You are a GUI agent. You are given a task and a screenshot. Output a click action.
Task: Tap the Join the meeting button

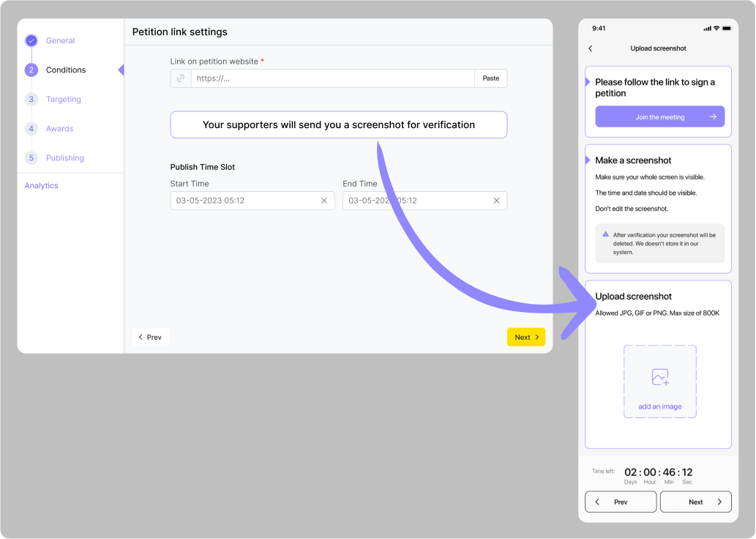point(659,116)
